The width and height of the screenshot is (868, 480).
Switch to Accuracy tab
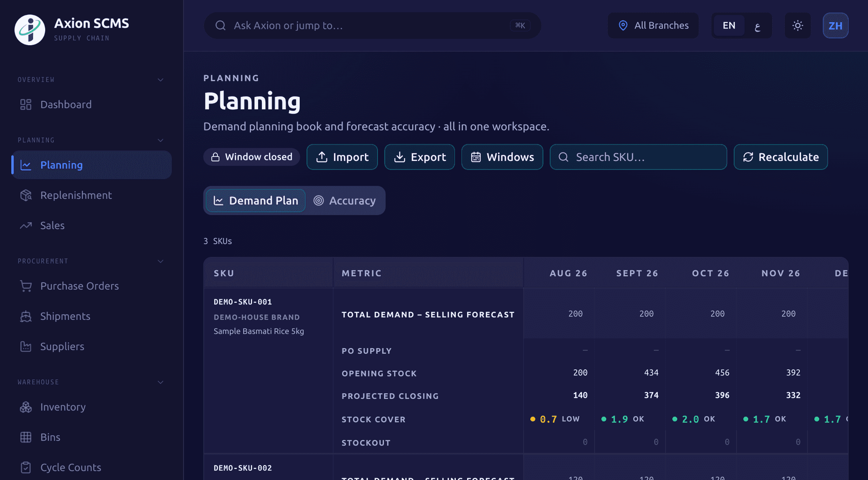pos(344,201)
